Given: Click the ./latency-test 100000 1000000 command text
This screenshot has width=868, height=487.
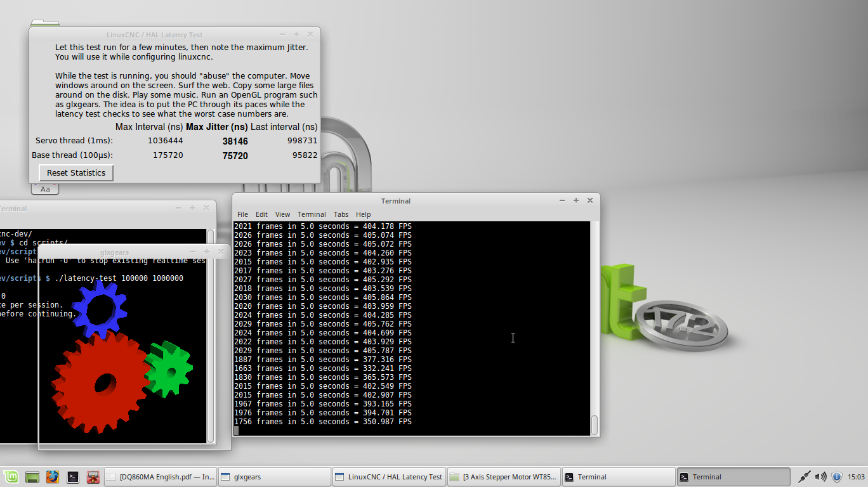Looking at the screenshot, I should click(119, 278).
